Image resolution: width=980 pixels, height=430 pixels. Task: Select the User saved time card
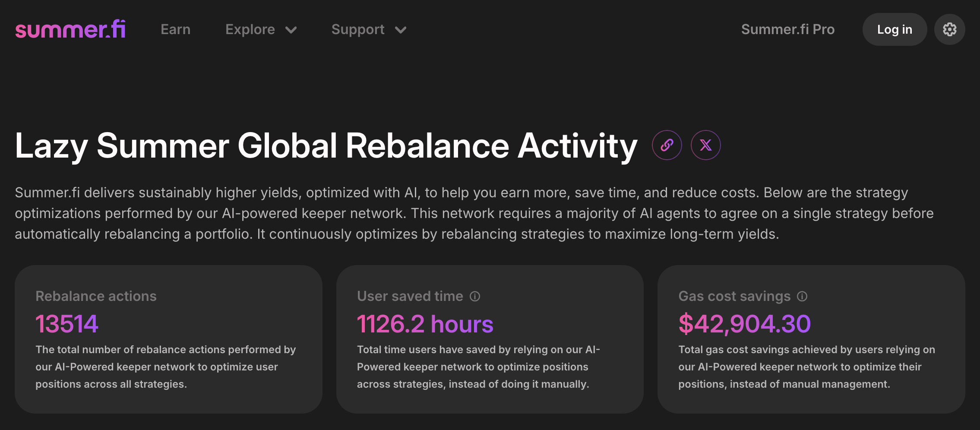pos(490,339)
